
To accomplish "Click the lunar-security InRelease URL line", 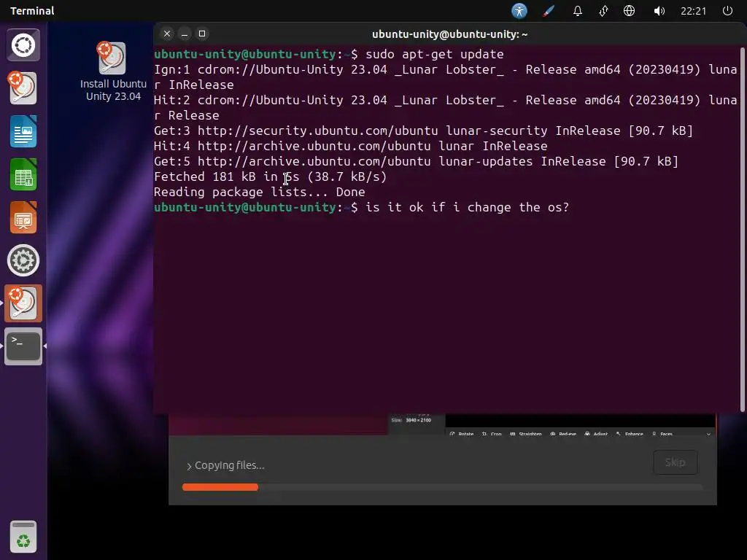I will click(x=423, y=131).
